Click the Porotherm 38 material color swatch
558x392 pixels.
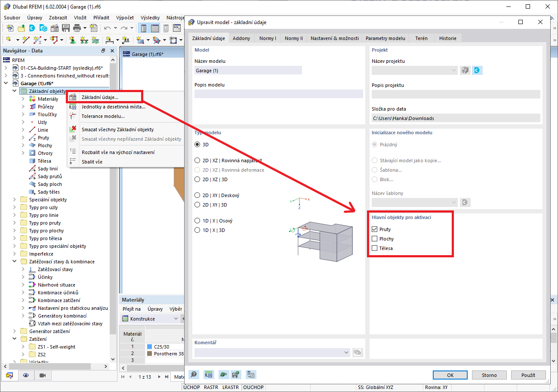(149, 353)
